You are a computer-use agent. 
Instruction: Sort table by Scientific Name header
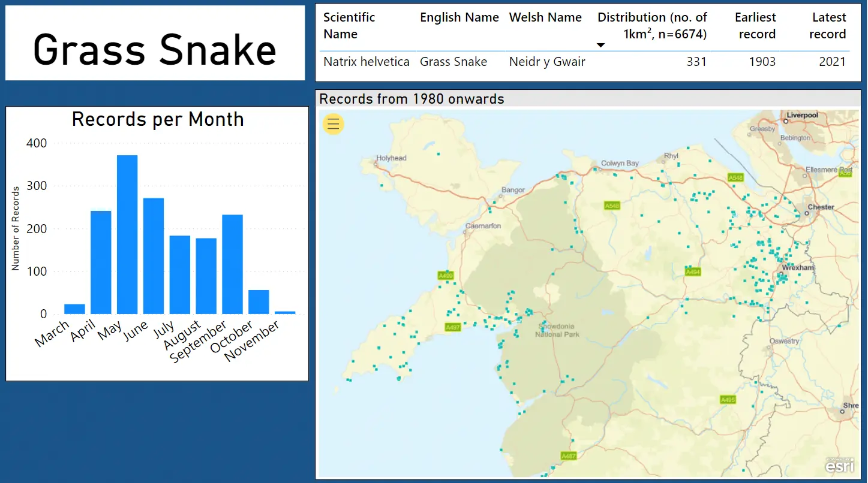[x=349, y=26]
